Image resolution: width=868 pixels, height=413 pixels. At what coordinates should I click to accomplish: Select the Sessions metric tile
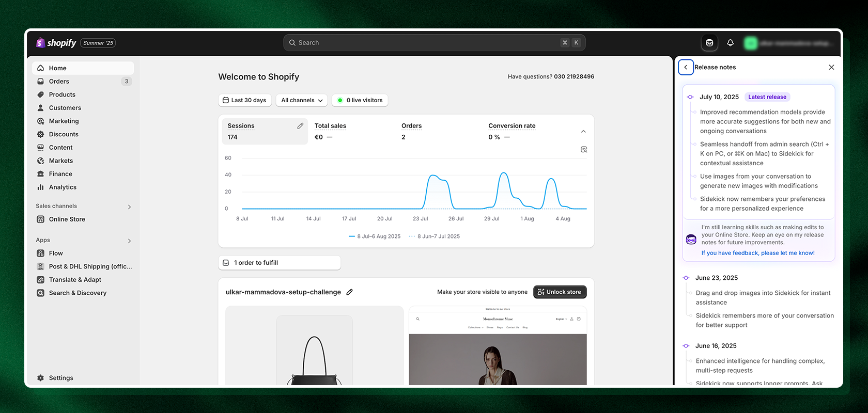[x=265, y=132]
